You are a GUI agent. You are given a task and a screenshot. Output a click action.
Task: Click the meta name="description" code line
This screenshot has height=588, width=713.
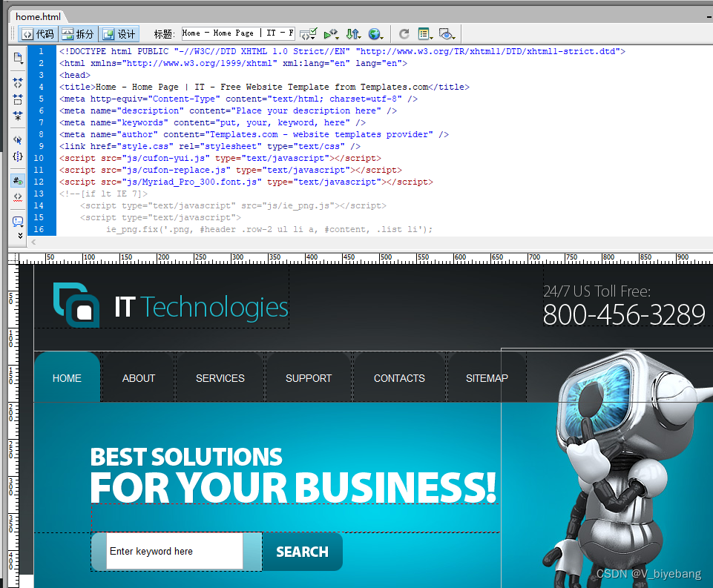228,111
